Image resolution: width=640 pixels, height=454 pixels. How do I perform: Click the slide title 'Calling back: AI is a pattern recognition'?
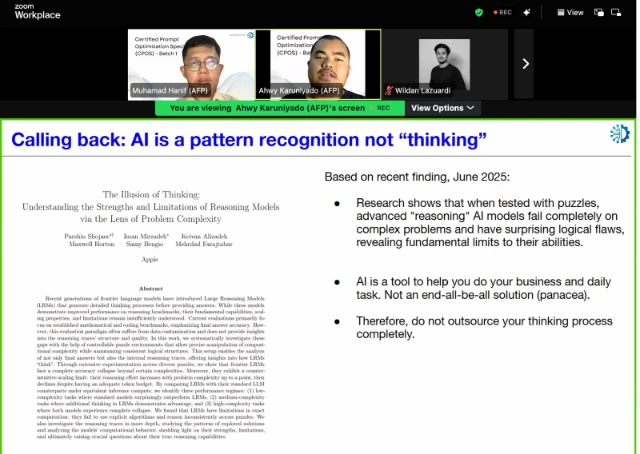(249, 140)
